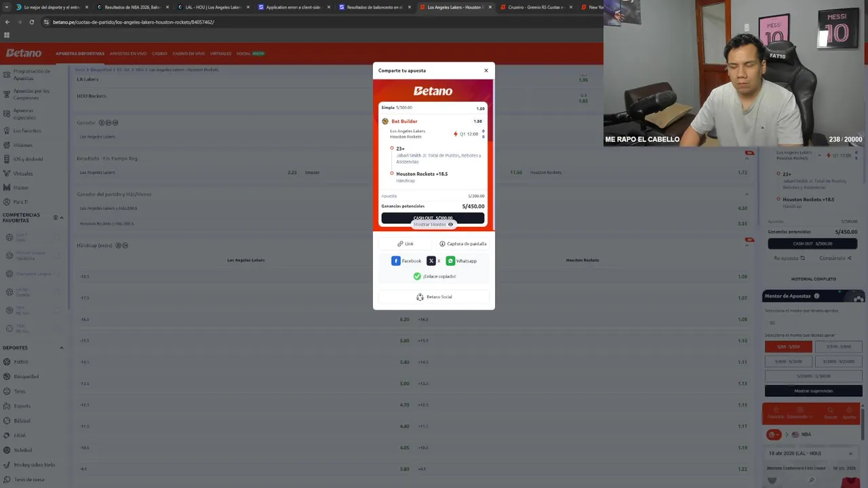
Task: Open Apuestas Deportivas menu item
Action: point(80,54)
